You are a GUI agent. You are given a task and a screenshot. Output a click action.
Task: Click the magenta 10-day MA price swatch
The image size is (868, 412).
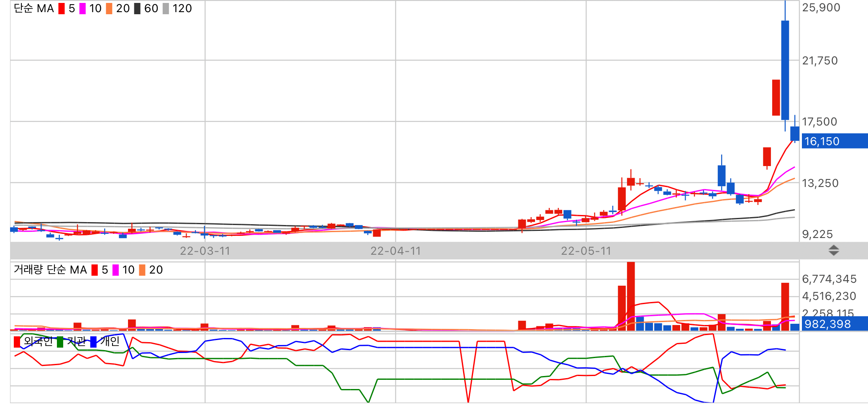(82, 9)
